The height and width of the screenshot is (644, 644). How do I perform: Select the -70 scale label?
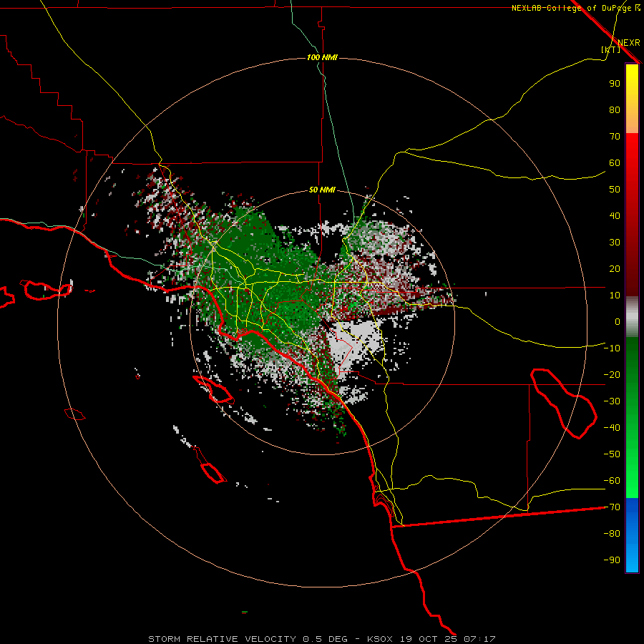[612, 507]
